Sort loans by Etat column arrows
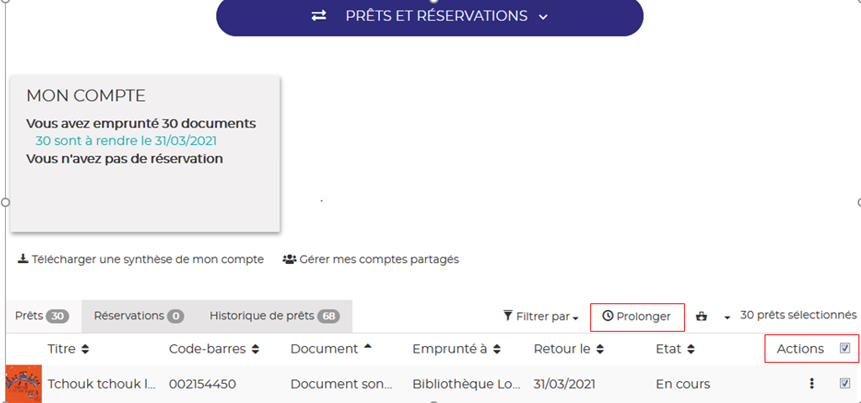 (691, 349)
